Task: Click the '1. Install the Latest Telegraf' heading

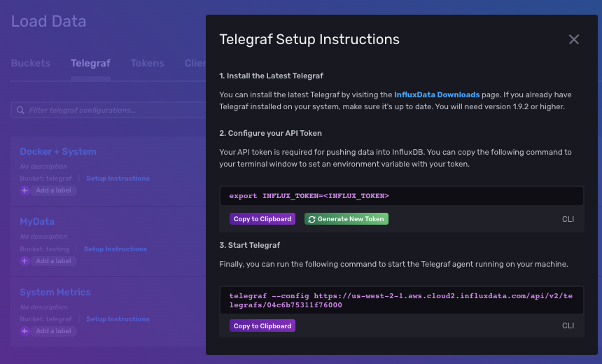Action: click(x=271, y=76)
